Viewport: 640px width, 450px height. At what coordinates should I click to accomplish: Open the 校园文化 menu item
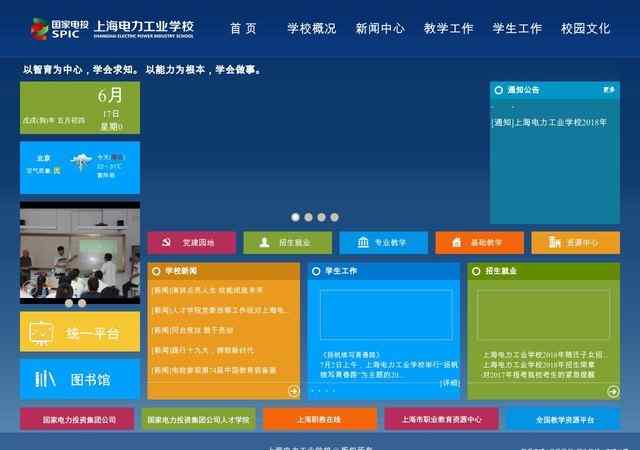[x=585, y=29]
